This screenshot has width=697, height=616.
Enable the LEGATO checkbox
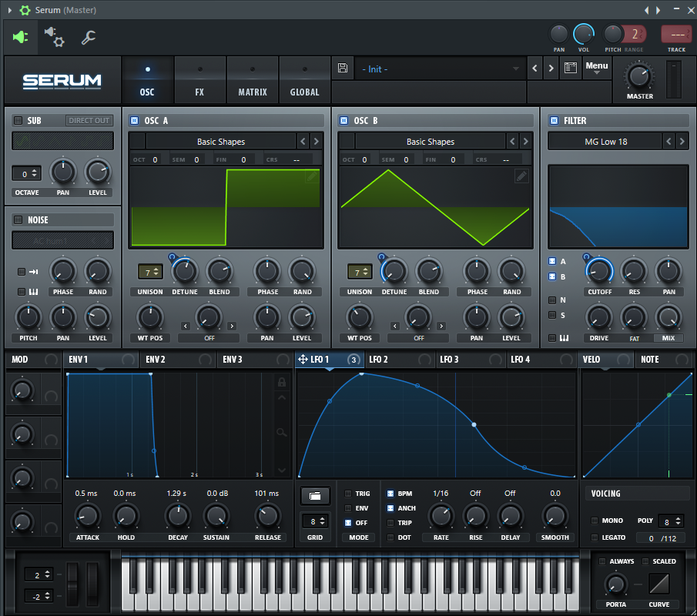(595, 537)
